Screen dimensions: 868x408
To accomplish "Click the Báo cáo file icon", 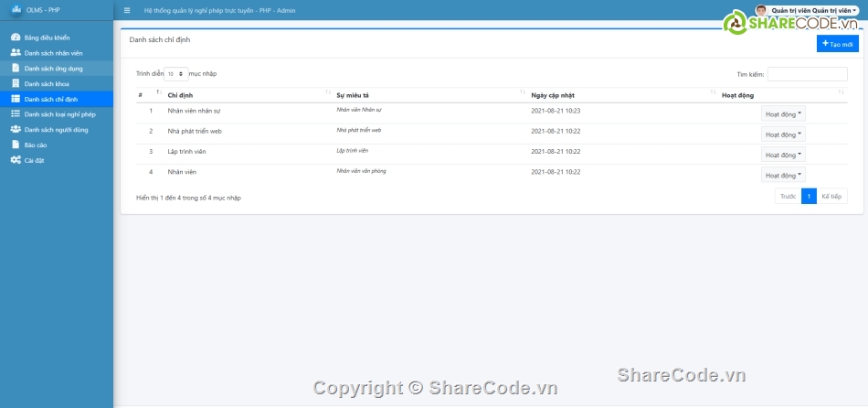I will pyautogui.click(x=16, y=145).
